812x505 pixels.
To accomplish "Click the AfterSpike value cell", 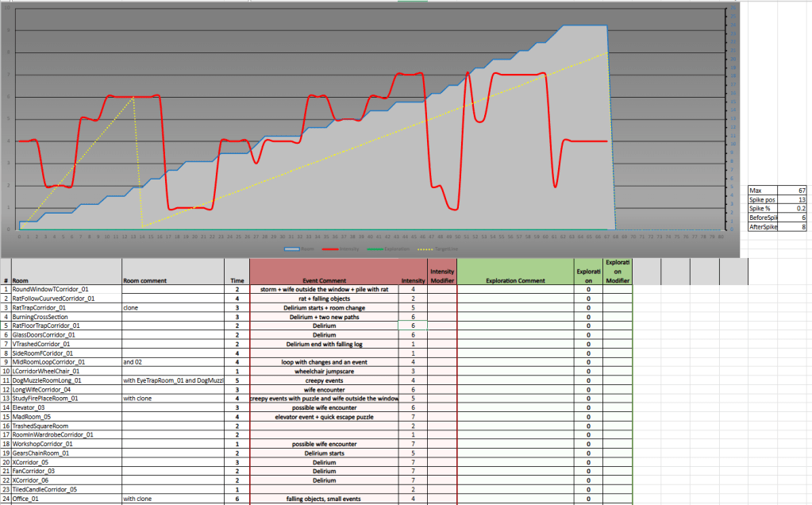I will pos(795,227).
